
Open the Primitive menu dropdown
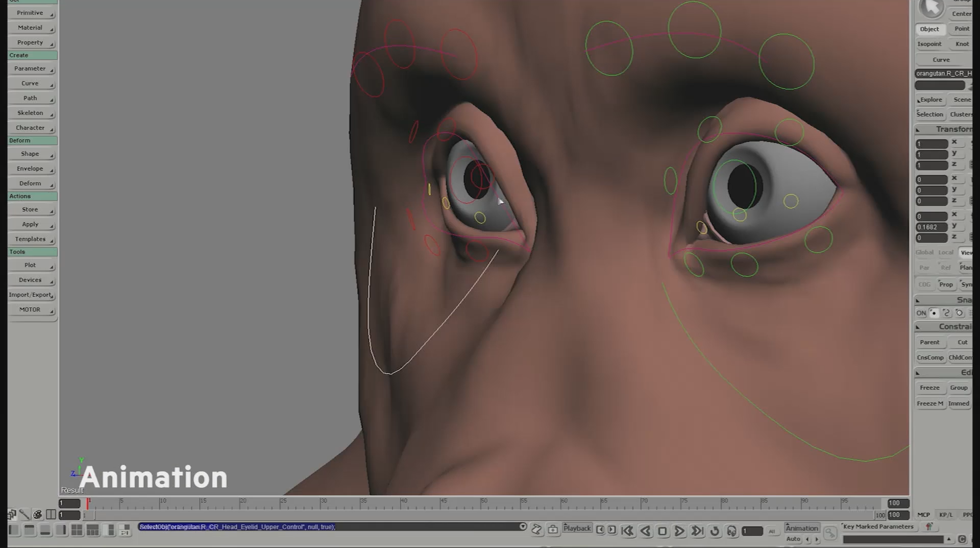[x=32, y=13]
